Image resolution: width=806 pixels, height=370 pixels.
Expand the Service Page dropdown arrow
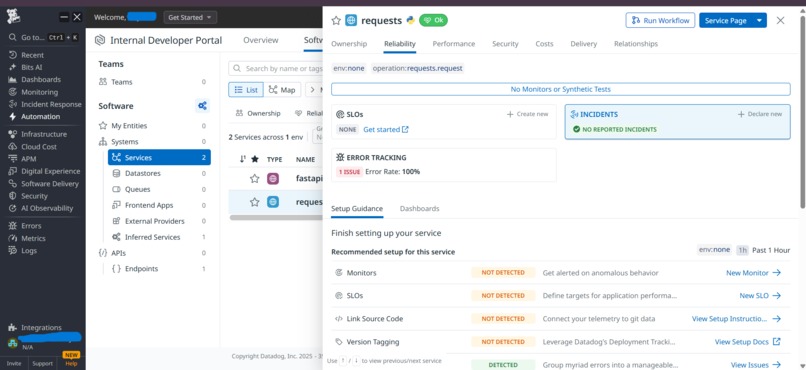point(759,21)
